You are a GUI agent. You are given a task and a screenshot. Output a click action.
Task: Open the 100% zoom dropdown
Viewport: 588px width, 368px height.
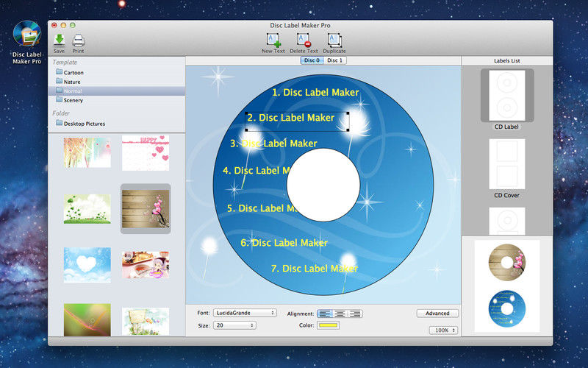[x=444, y=330]
